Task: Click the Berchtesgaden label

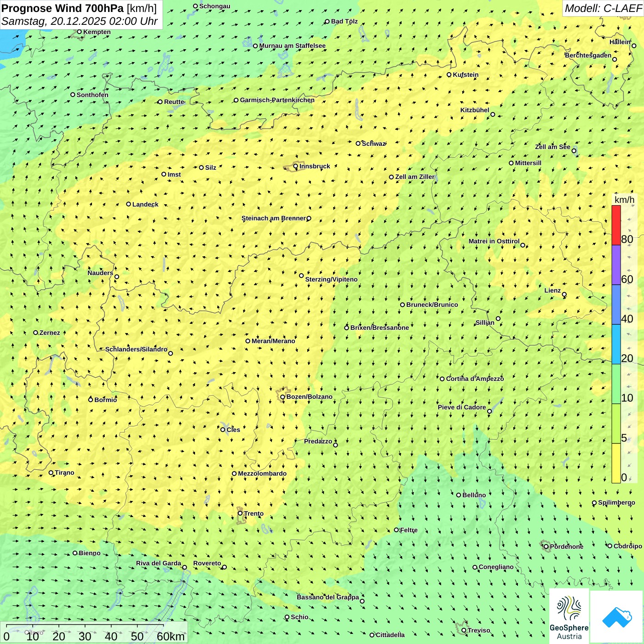Action: 588,55
